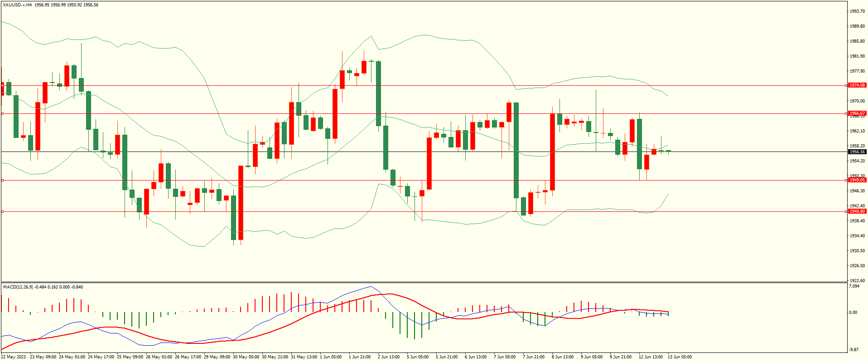Grab left handle of 1949.05 horizontal line

click(2, 180)
